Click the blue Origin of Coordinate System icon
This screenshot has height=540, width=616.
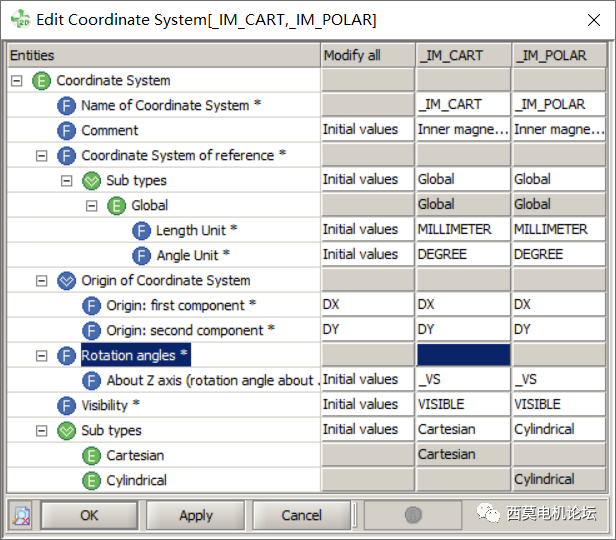tap(66, 281)
